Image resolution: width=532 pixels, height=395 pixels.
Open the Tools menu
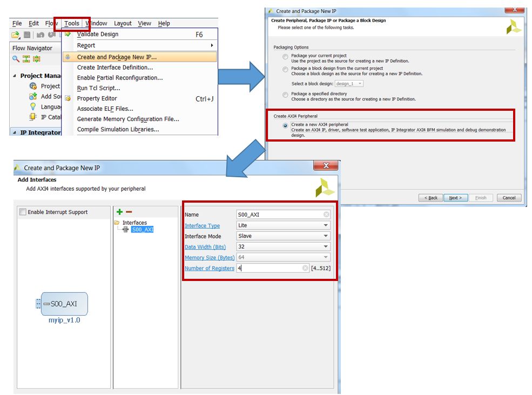pos(72,23)
